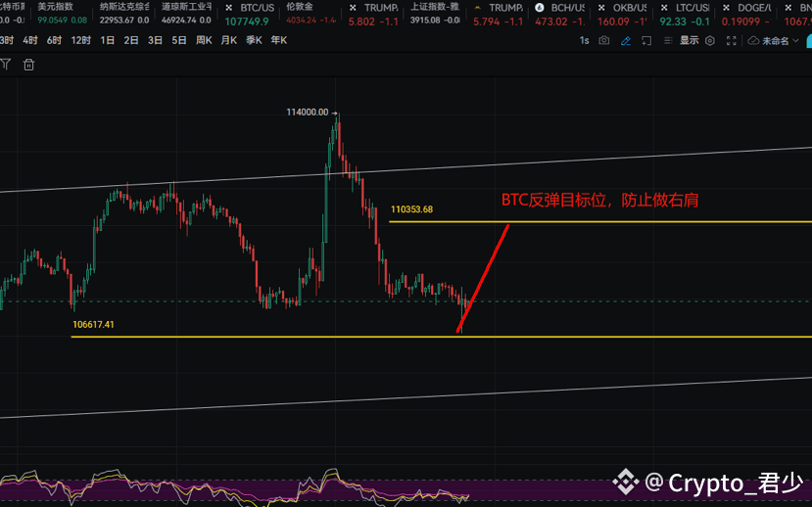Toggle the 显示 display option
Viewport: 812px width, 507px height.
690,40
